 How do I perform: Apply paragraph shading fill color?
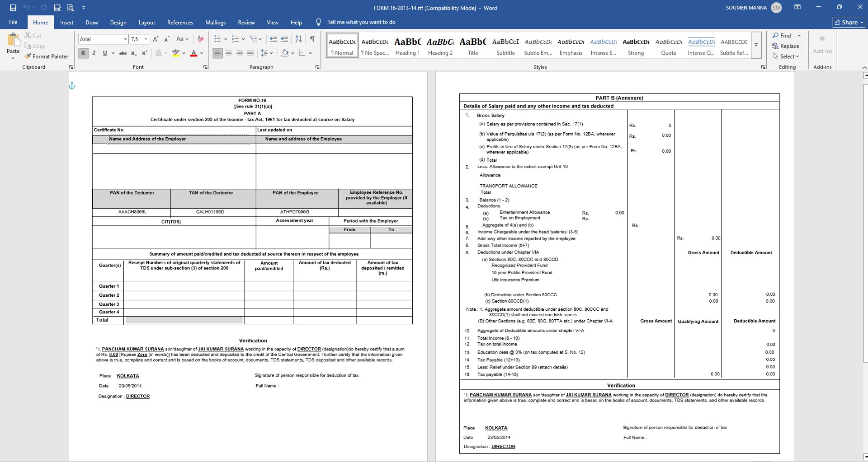point(285,53)
